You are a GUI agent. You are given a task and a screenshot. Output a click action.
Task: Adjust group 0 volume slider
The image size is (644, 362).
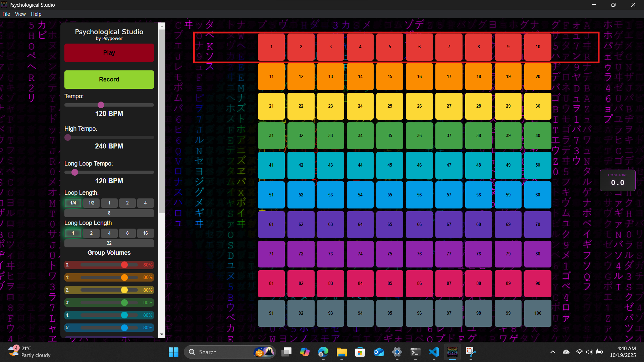tap(124, 265)
